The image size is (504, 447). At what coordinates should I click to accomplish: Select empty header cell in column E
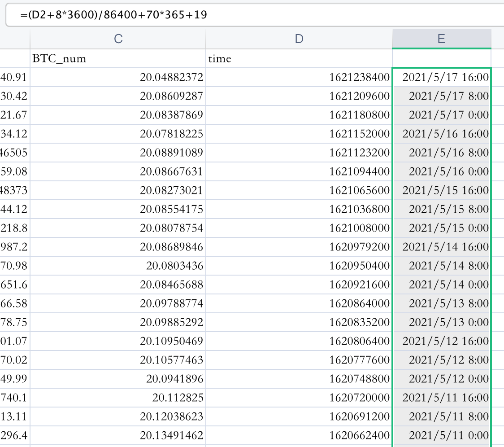point(442,59)
